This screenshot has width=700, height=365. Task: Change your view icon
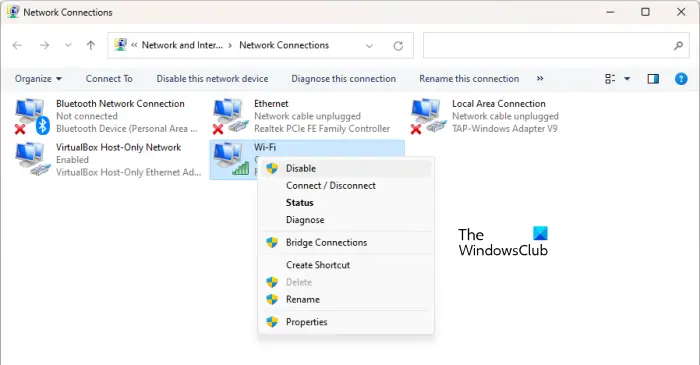[x=610, y=79]
